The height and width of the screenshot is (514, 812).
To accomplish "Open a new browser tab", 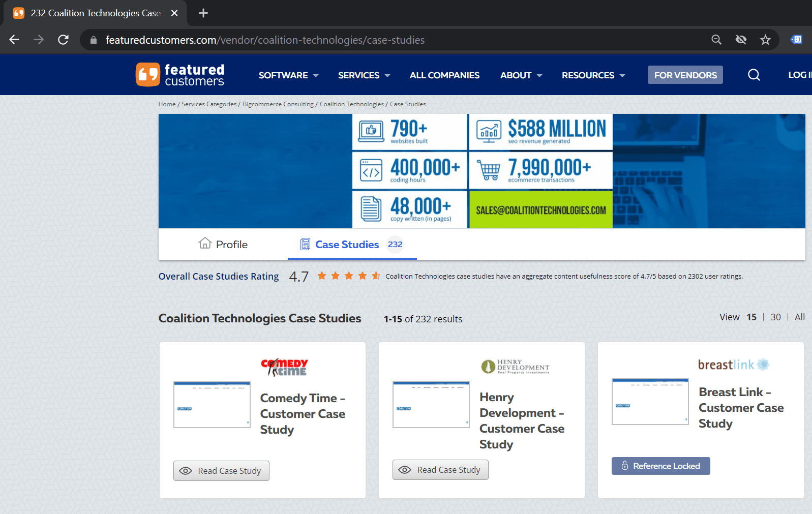I will 203,13.
